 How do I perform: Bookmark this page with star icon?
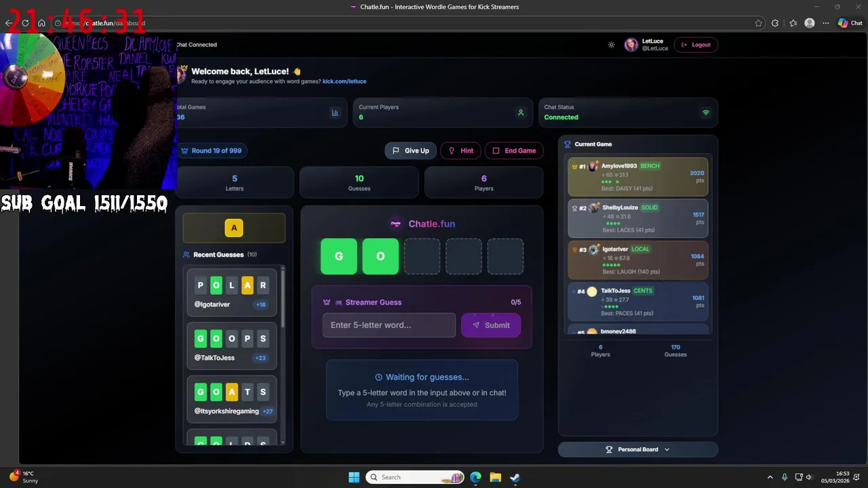pos(758,23)
